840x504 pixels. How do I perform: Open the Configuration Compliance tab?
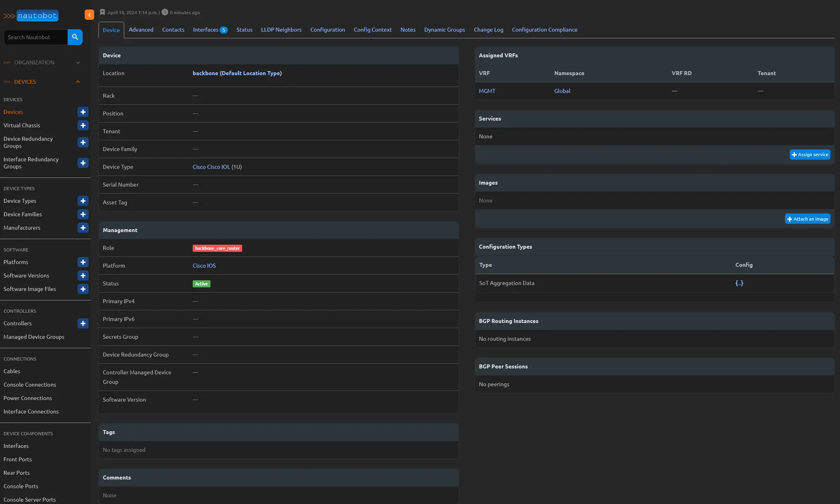(544, 30)
